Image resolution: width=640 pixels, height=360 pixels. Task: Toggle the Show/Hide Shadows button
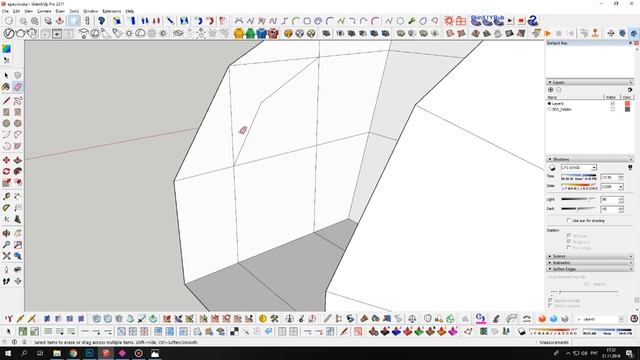[x=552, y=168]
